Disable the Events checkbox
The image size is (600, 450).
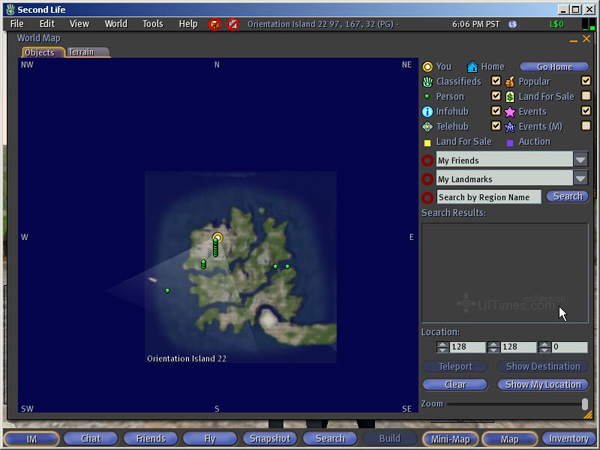[x=586, y=111]
